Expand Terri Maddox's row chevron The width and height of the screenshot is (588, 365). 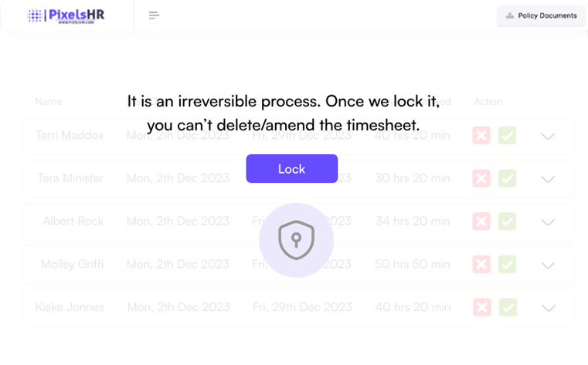[548, 137]
